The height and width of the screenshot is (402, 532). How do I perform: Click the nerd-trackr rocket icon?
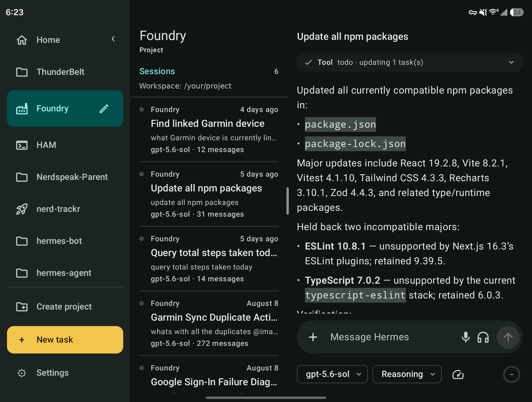pyautogui.click(x=22, y=209)
